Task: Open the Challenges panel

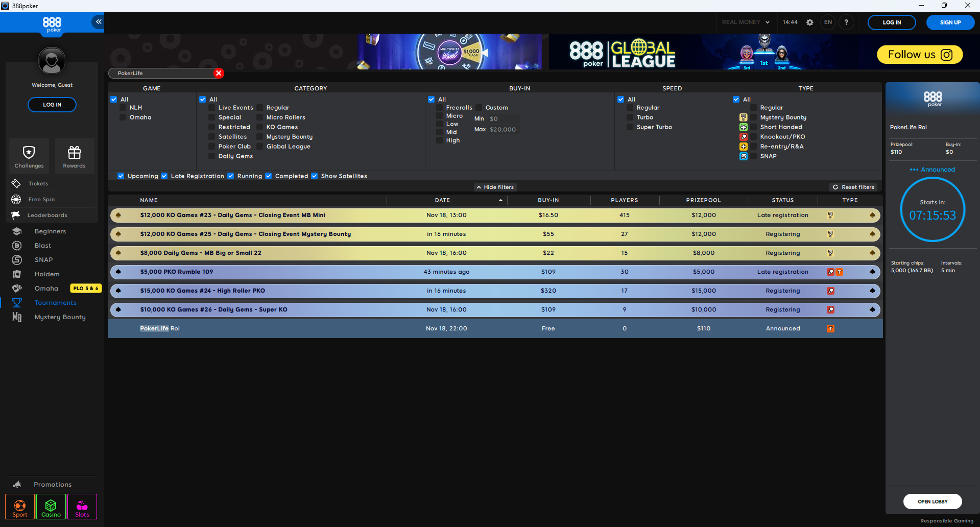Action: (x=29, y=155)
